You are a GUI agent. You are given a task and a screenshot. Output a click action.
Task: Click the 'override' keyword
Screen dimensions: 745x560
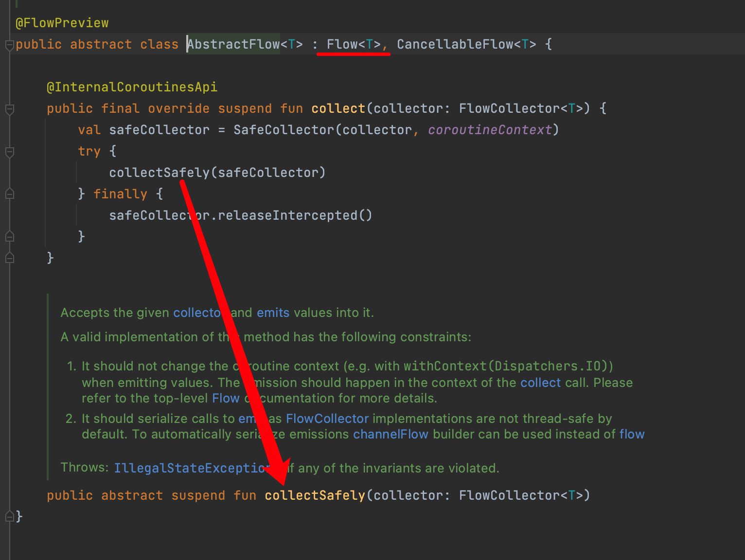(x=178, y=108)
